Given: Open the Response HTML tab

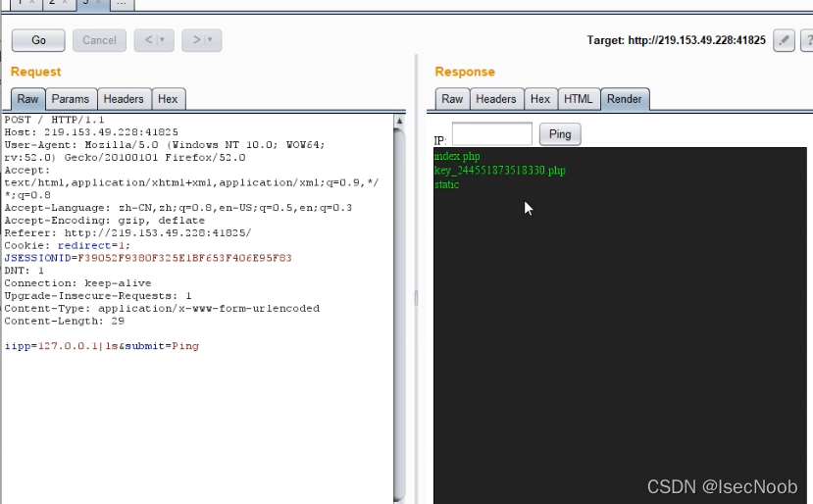Looking at the screenshot, I should (578, 99).
